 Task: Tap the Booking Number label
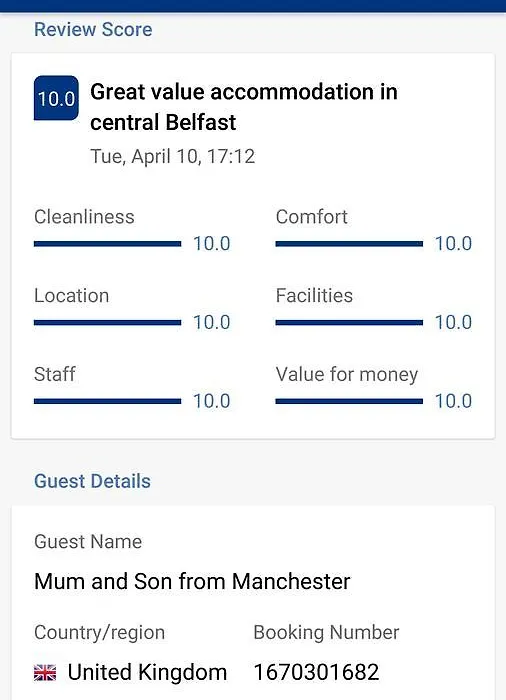(x=326, y=633)
